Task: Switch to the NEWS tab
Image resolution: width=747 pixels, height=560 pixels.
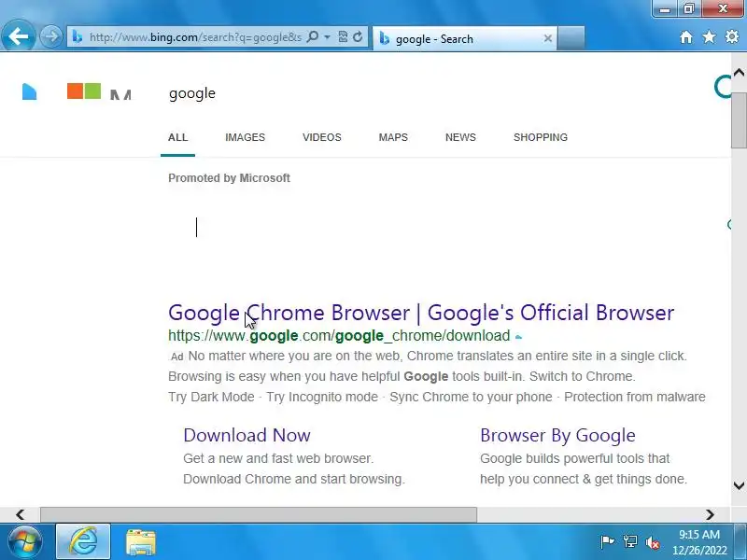Action: 460,137
